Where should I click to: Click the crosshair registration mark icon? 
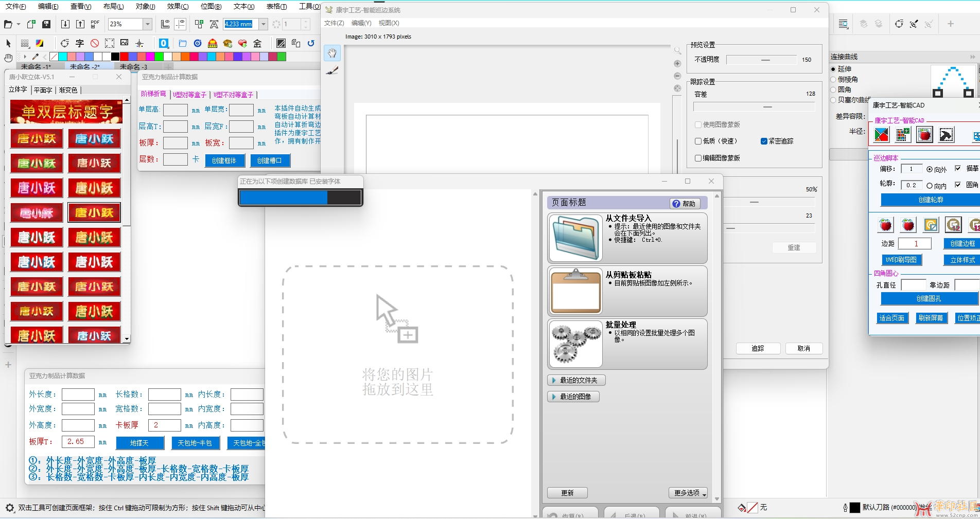tap(139, 43)
